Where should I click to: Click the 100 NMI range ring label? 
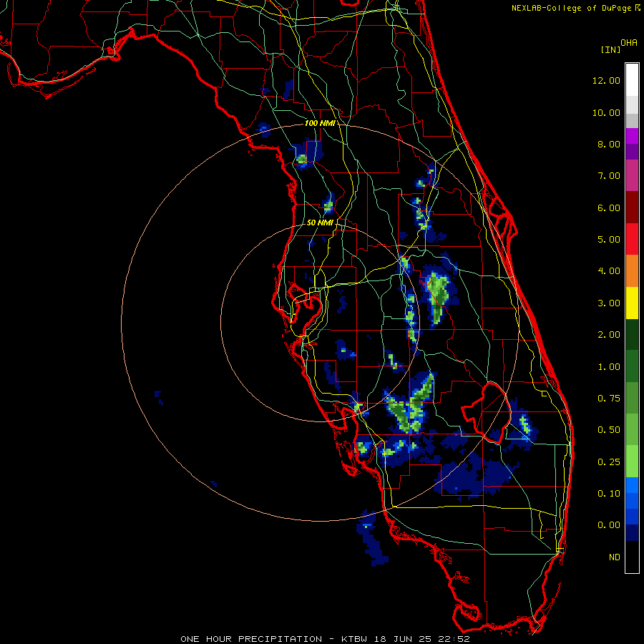(319, 123)
